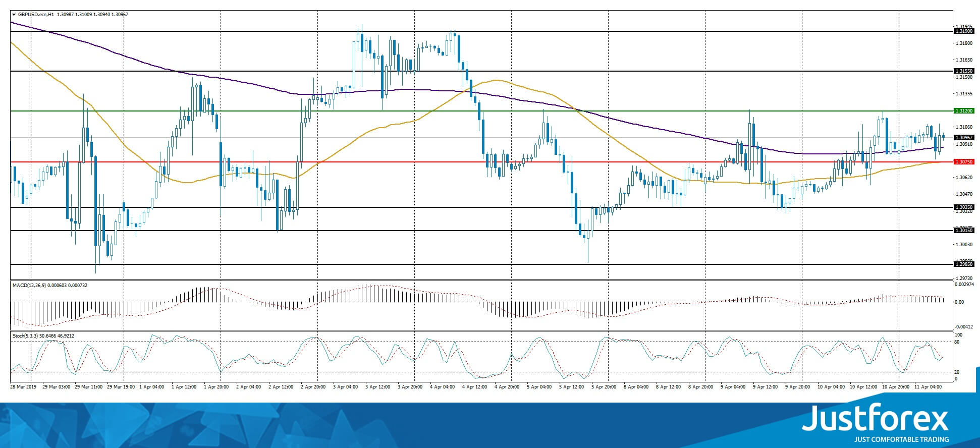Click the 1.29850 level price tag
Screen dimensions: 980x448
[x=964, y=264]
